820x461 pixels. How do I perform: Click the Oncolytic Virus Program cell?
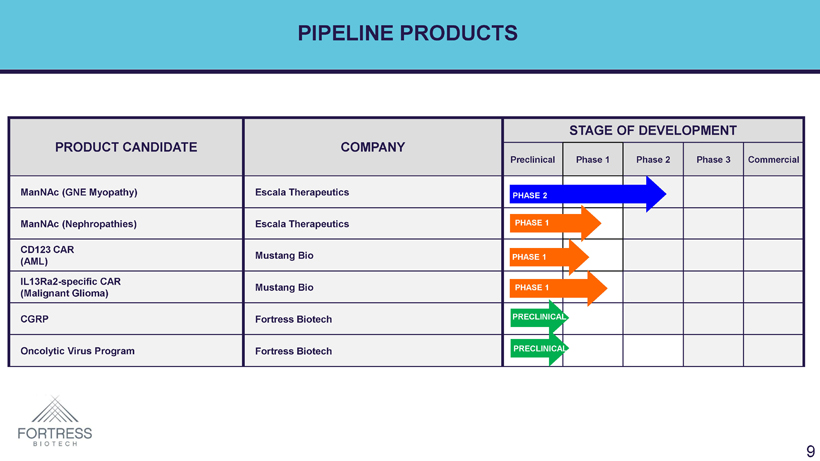pos(77,351)
